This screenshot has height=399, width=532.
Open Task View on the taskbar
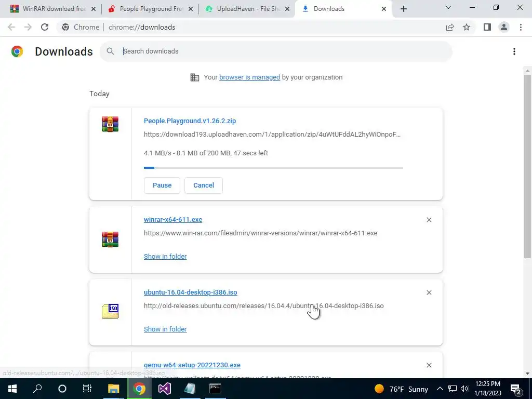click(x=87, y=389)
